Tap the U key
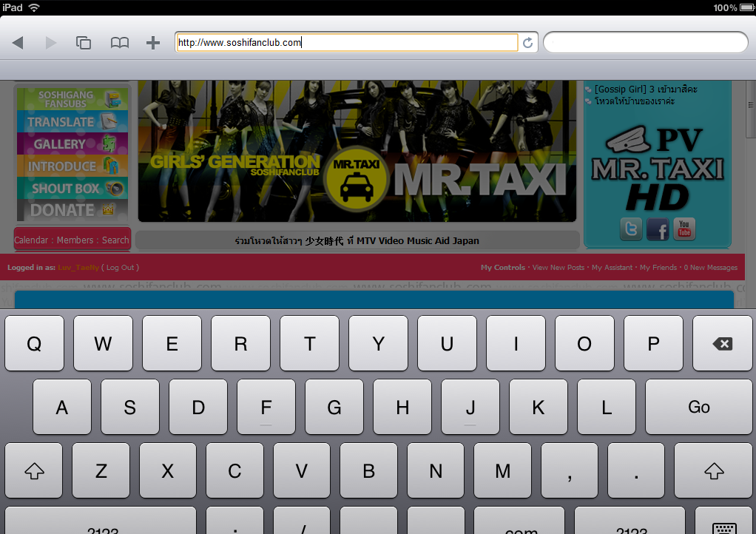Viewport: 756px width, 534px height. click(x=447, y=343)
